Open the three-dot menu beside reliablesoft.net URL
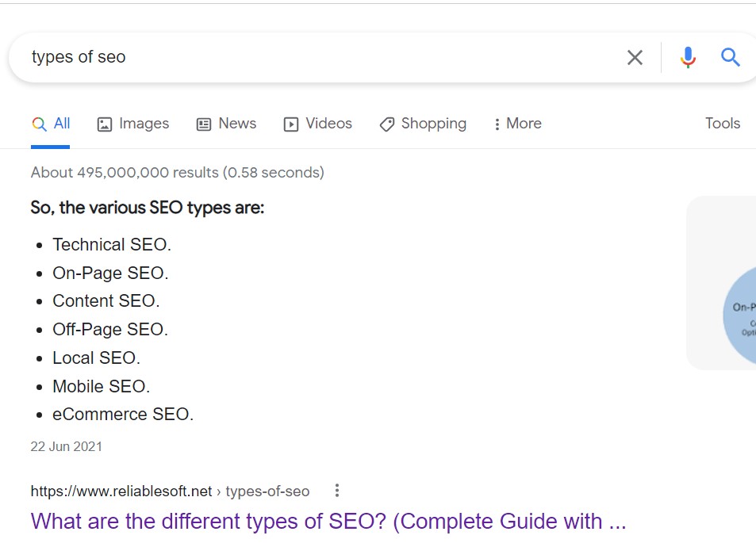The width and height of the screenshot is (756, 543). click(336, 491)
